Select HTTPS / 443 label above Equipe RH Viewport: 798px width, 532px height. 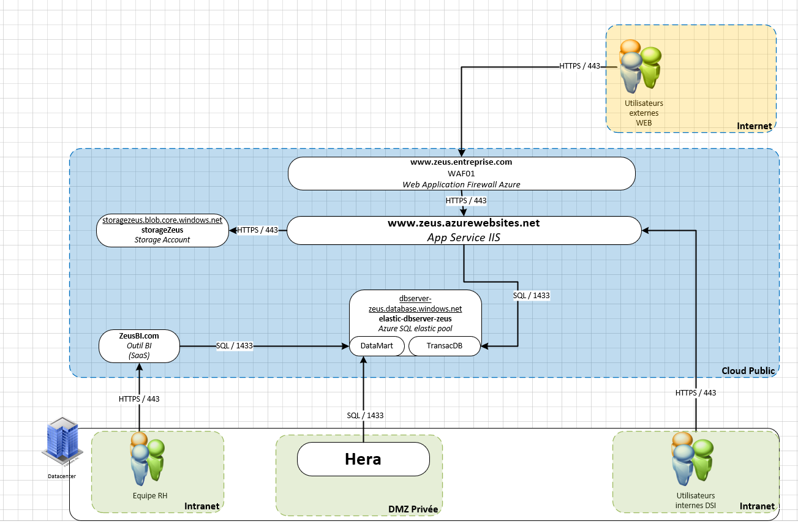click(139, 399)
